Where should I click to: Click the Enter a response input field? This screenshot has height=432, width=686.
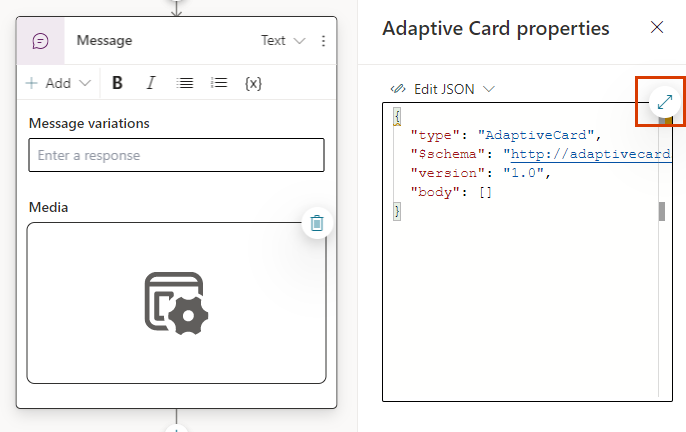[176, 155]
